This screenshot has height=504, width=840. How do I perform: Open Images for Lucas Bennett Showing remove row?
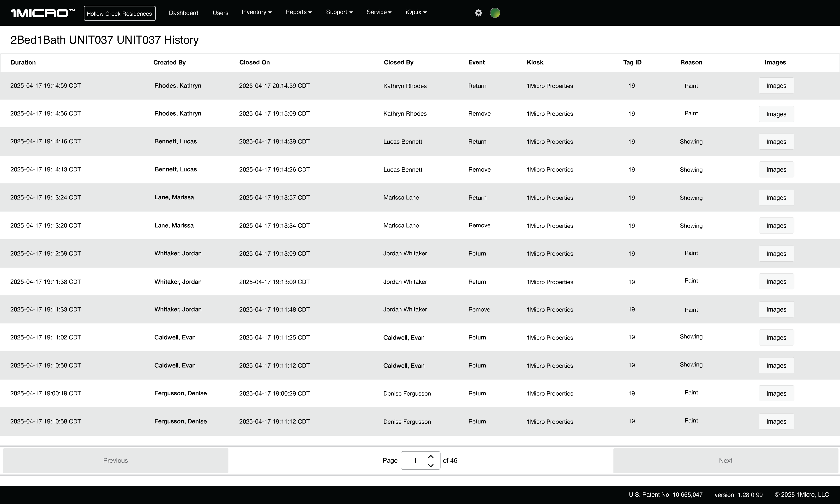tap(776, 170)
